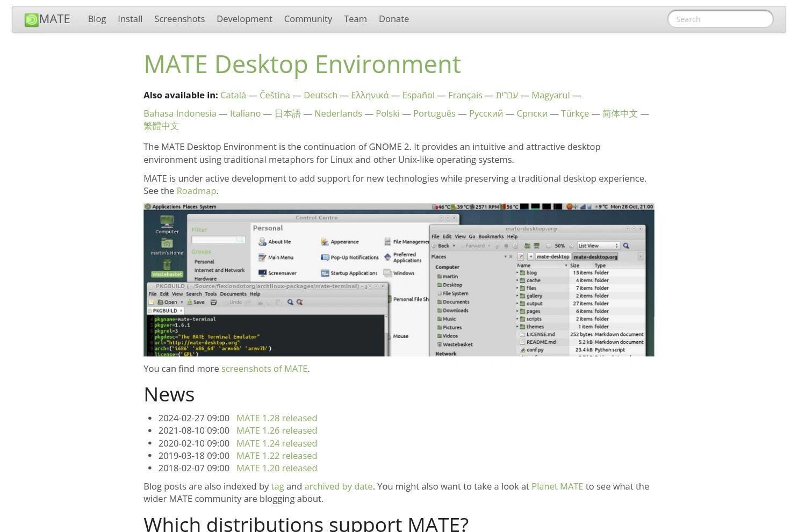798x532 pixels.
Task: Open the MATE 1.20 released article
Action: coord(277,468)
